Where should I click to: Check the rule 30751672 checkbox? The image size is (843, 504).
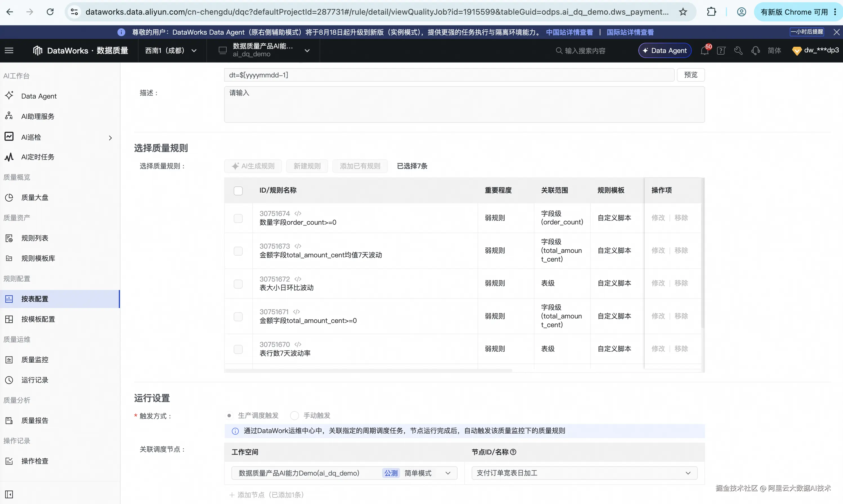click(238, 284)
